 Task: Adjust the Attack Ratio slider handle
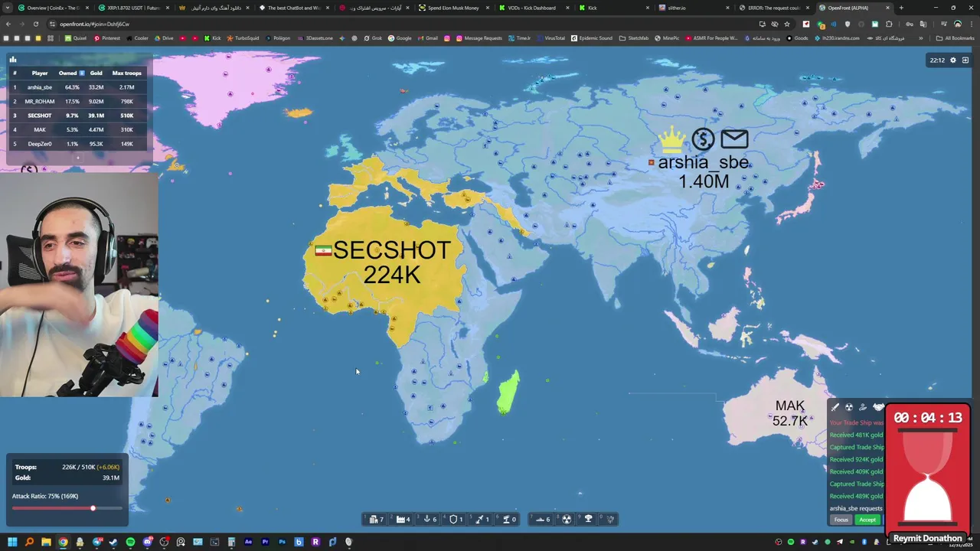pos(93,508)
